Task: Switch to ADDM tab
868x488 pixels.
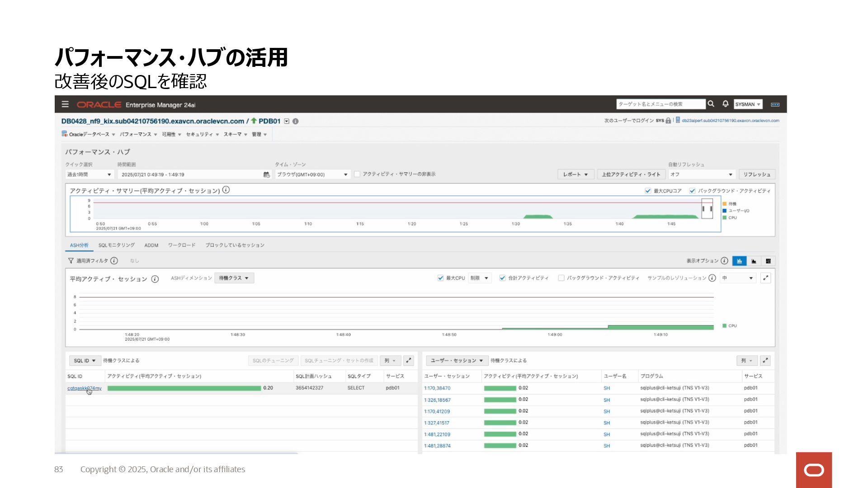Action: coord(151,245)
